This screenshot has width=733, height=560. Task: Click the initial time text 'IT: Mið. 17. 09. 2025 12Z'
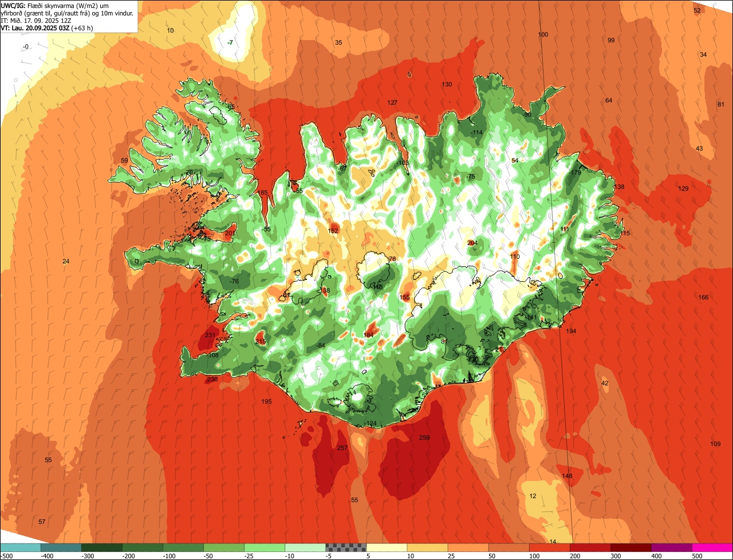tap(36, 20)
